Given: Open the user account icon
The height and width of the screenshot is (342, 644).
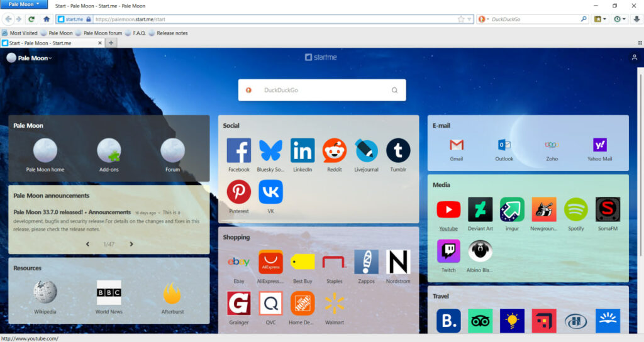Looking at the screenshot, I should (634, 57).
